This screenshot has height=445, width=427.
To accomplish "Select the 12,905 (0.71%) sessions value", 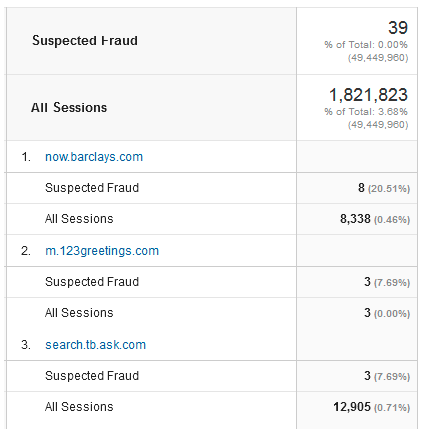I will tap(372, 407).
